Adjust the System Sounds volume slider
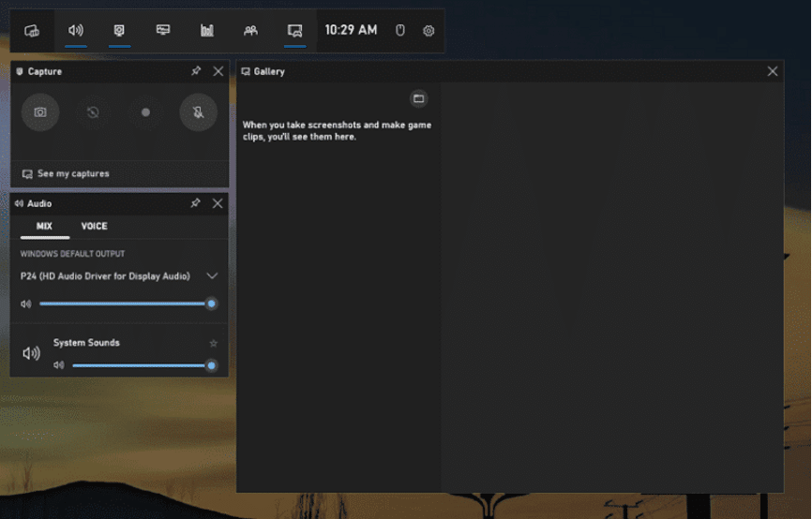 [x=141, y=365]
